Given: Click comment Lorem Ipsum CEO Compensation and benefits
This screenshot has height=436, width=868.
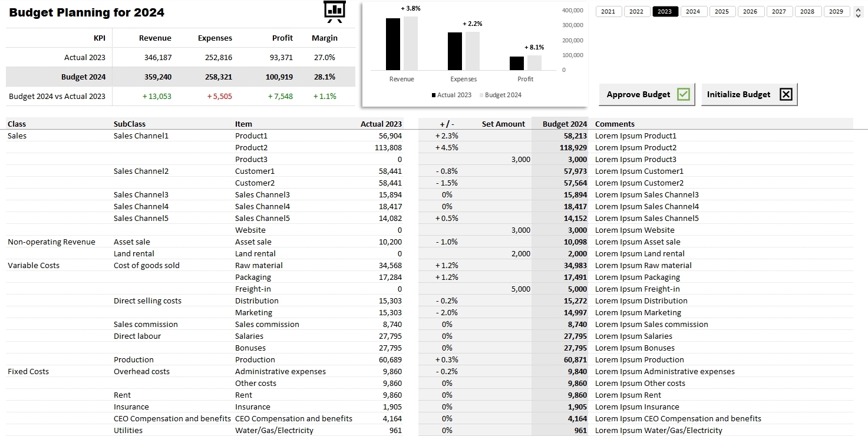Looking at the screenshot, I should pos(678,418).
